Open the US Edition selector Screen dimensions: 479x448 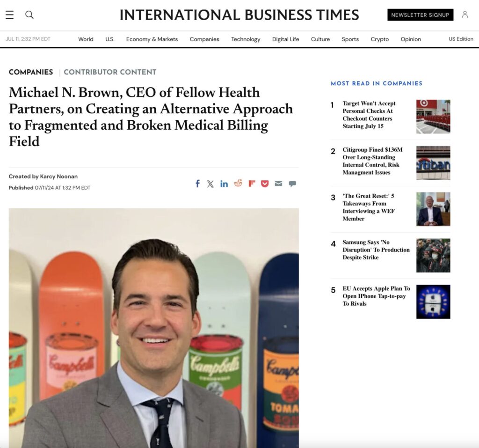[461, 39]
